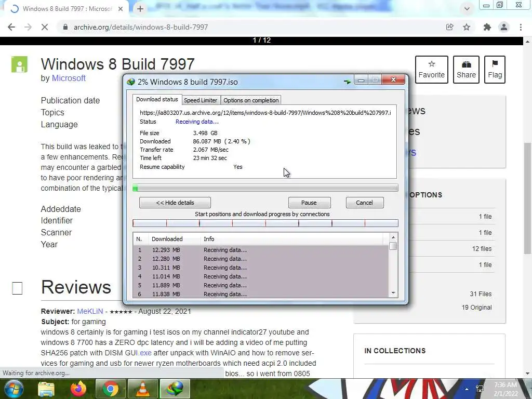Viewport: 532px width, 399px height.
Task: Click network tray icon
Action: tap(480, 389)
